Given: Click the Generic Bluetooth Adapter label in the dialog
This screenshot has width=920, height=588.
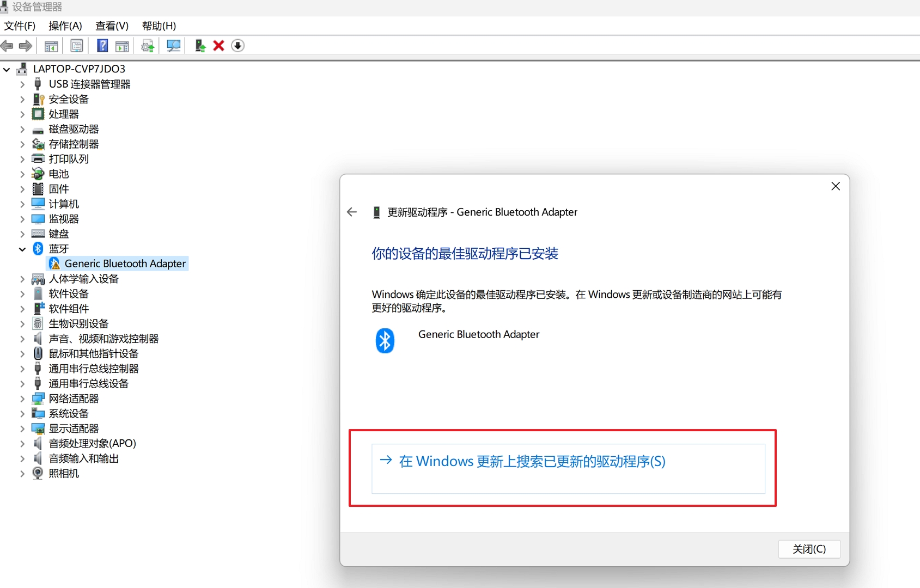Looking at the screenshot, I should (x=479, y=334).
